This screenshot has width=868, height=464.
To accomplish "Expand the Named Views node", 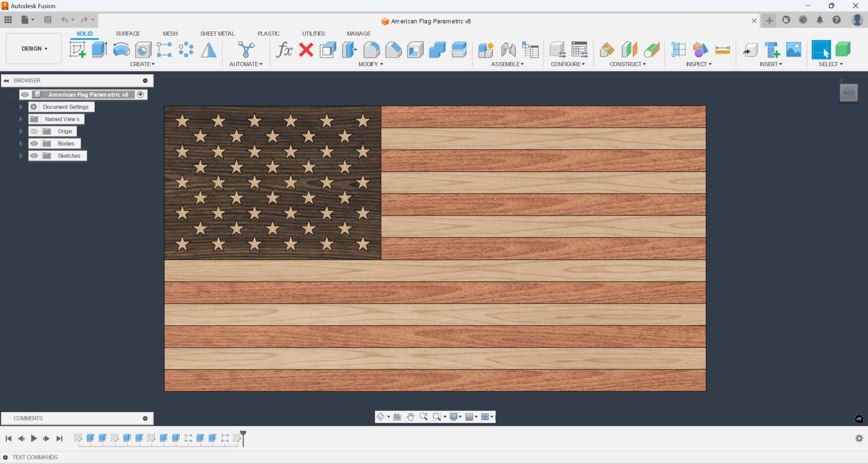I will coord(21,119).
